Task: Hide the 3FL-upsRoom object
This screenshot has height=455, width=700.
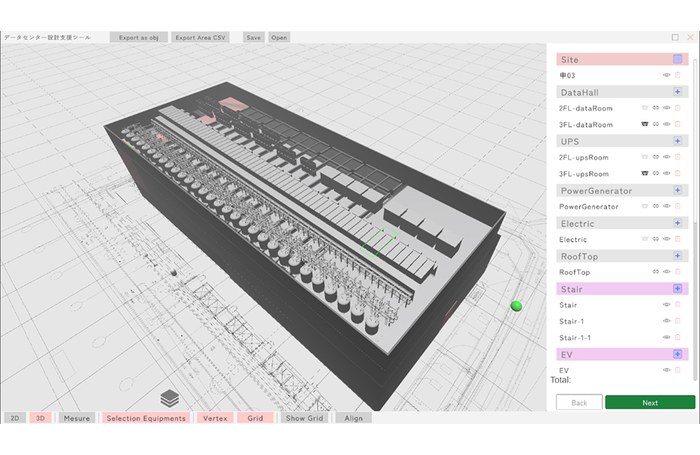Action: [667, 173]
